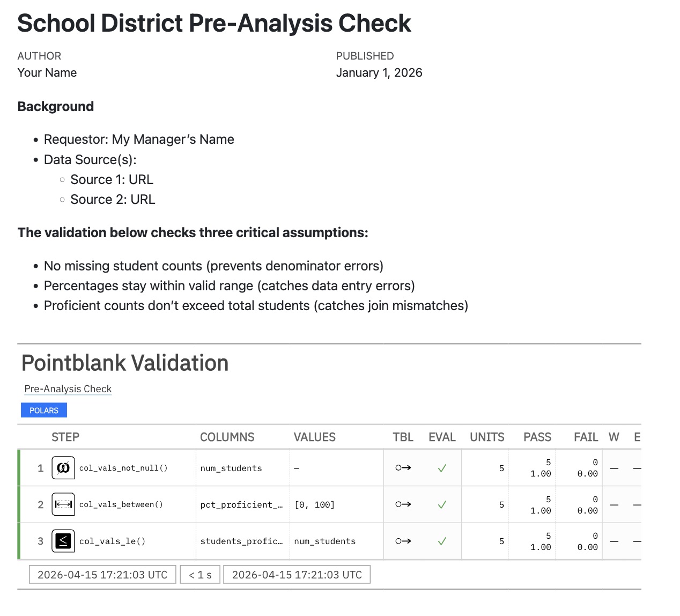Click the col_vals_not_null step icon

click(63, 468)
